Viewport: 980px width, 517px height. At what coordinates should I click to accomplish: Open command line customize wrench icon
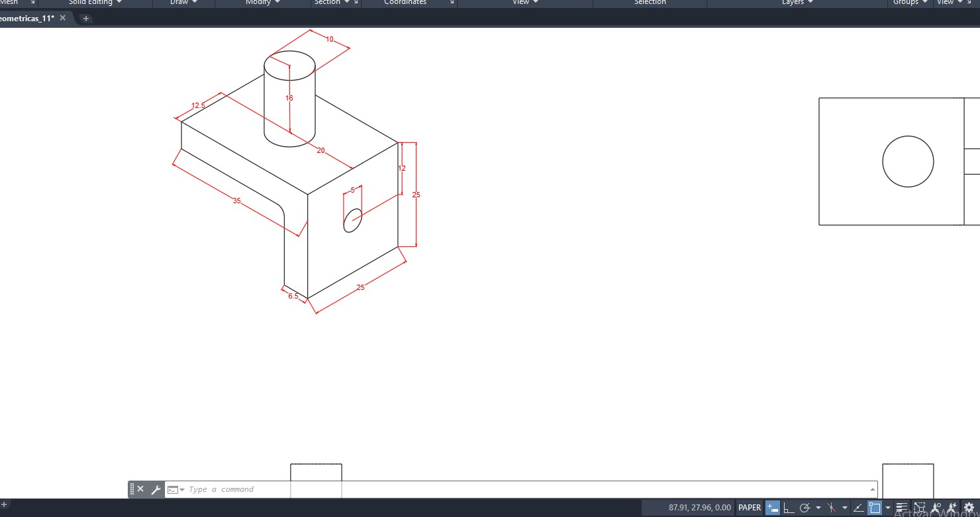(156, 489)
